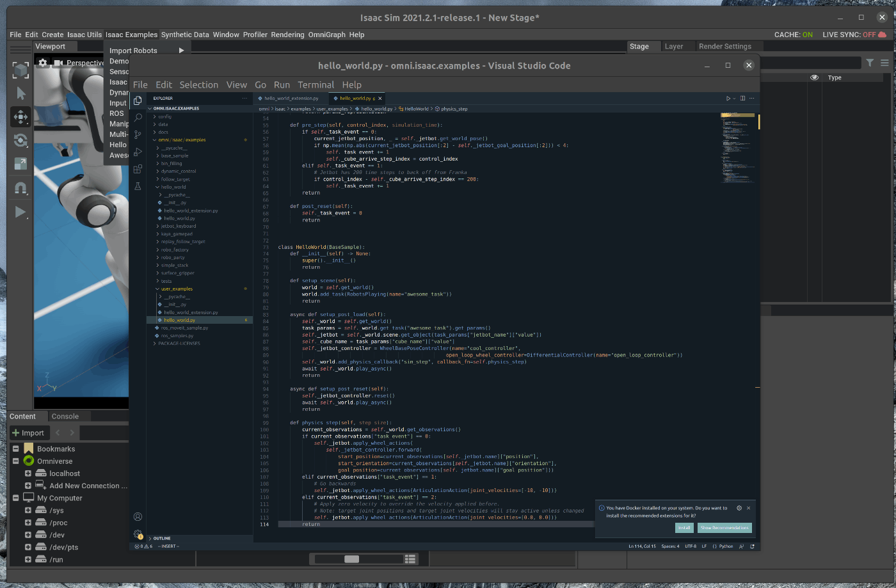The width and height of the screenshot is (896, 588).
Task: Click the Content browser list view options icon
Action: pos(411,559)
